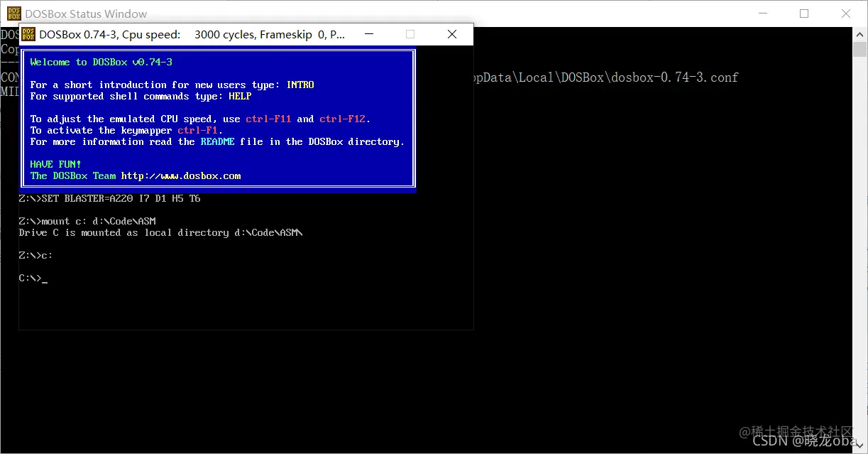This screenshot has width=868, height=454.
Task: Click the SET BLASTER=A220 I7 D1 H5 T6 line
Action: pos(109,198)
